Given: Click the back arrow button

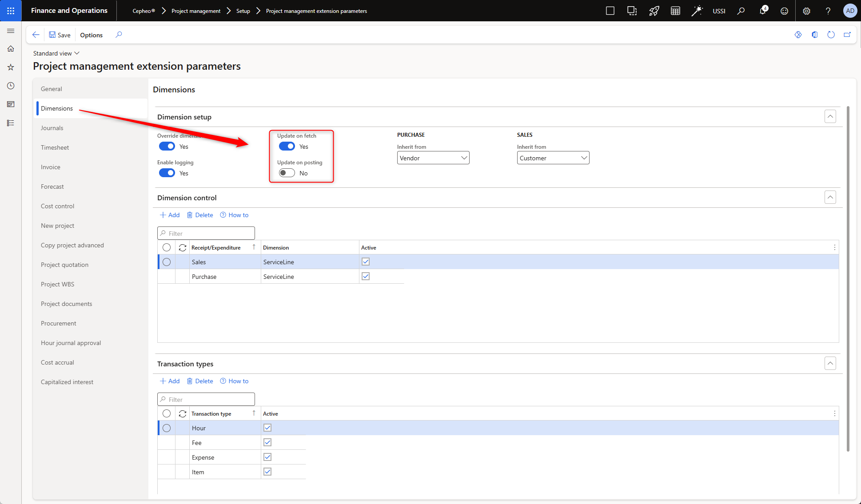Looking at the screenshot, I should click(36, 35).
